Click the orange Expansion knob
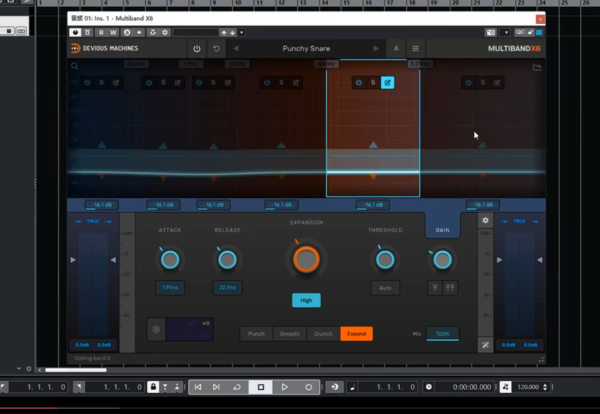The width and height of the screenshot is (600, 414). pos(306,259)
